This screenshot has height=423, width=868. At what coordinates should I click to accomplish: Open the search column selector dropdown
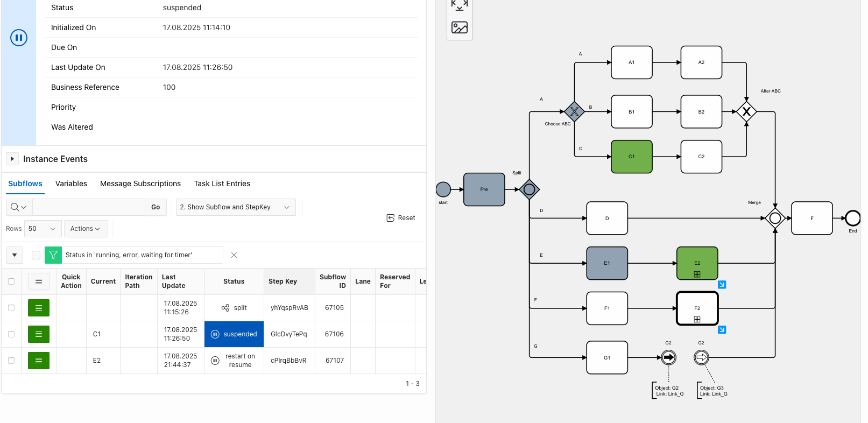pyautogui.click(x=19, y=207)
